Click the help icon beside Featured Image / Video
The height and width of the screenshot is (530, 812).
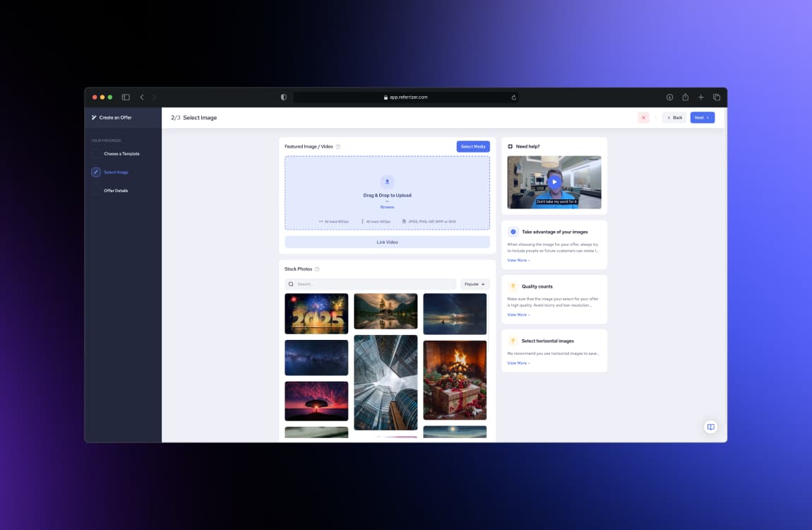click(x=338, y=146)
